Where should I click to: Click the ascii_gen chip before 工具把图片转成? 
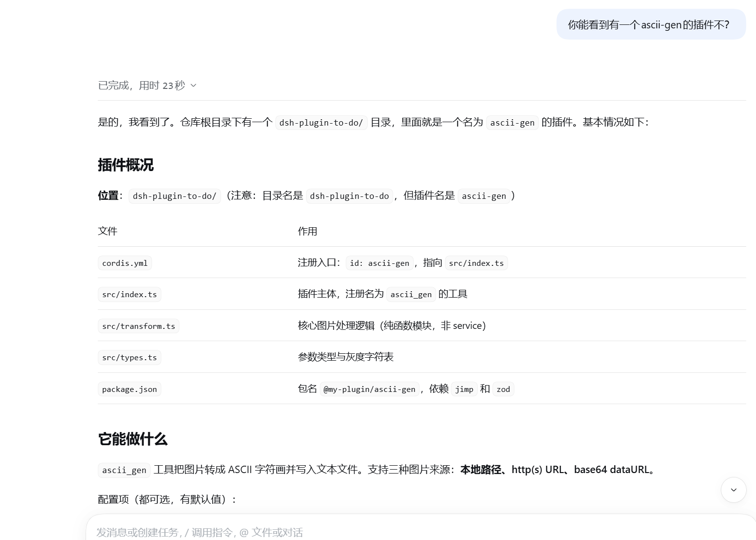(124, 470)
